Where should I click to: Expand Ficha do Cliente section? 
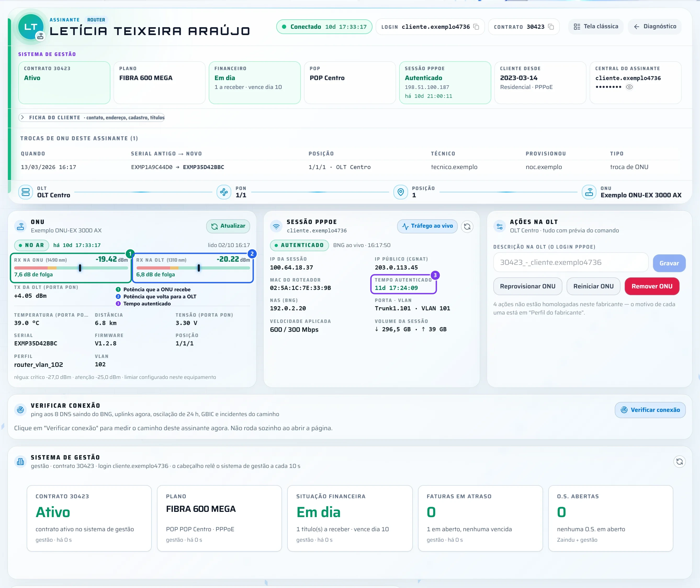pos(92,117)
